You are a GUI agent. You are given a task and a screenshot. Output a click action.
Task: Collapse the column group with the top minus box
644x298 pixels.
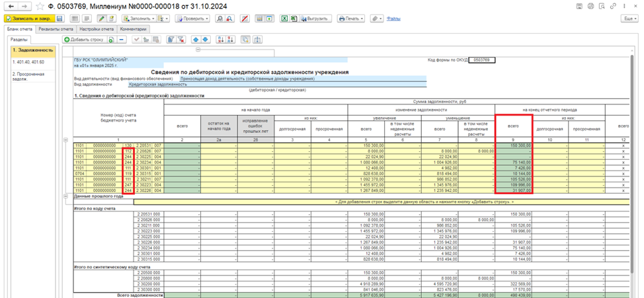click(x=198, y=50)
